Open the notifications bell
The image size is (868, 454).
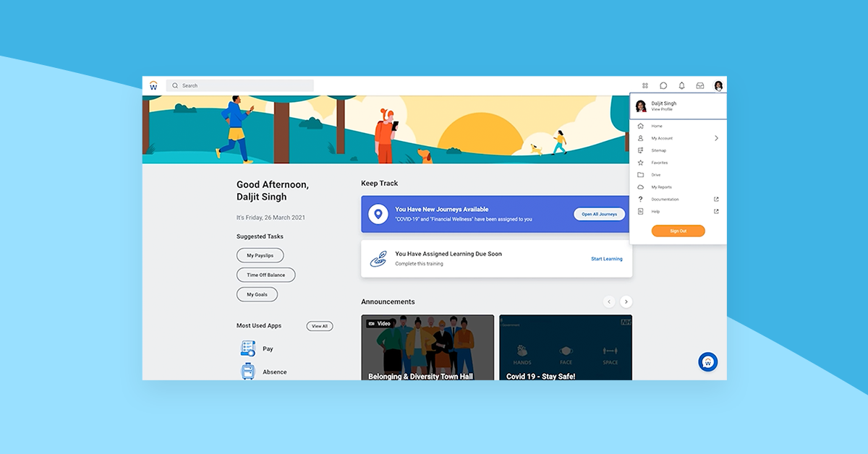point(681,85)
